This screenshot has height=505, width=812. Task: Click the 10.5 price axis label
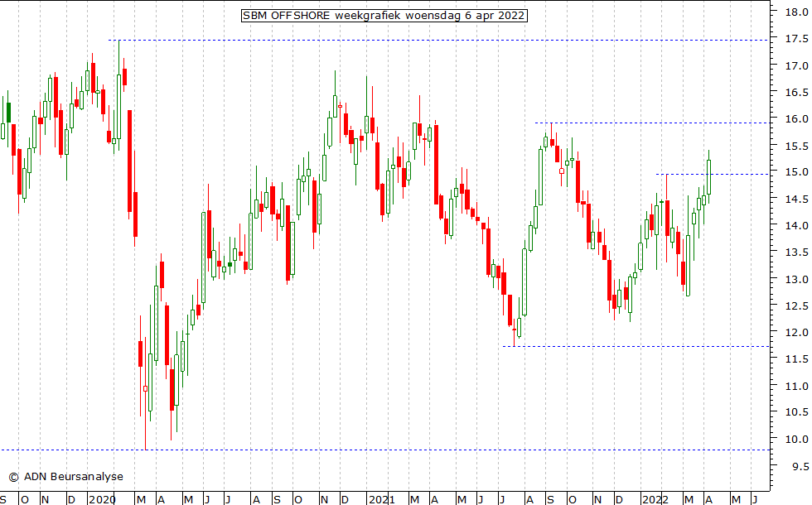(796, 412)
